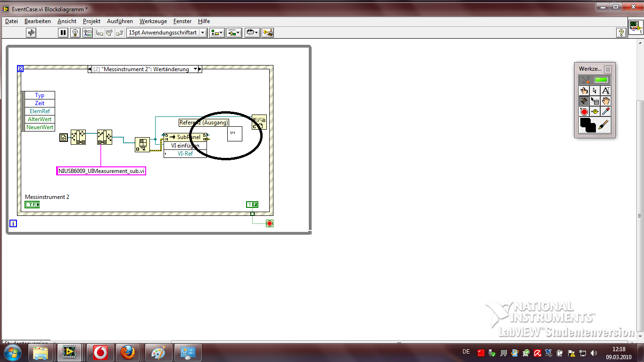Image resolution: width=644 pixels, height=362 pixels.
Task: Toggle highlight execution lightbulb
Action: click(x=75, y=33)
